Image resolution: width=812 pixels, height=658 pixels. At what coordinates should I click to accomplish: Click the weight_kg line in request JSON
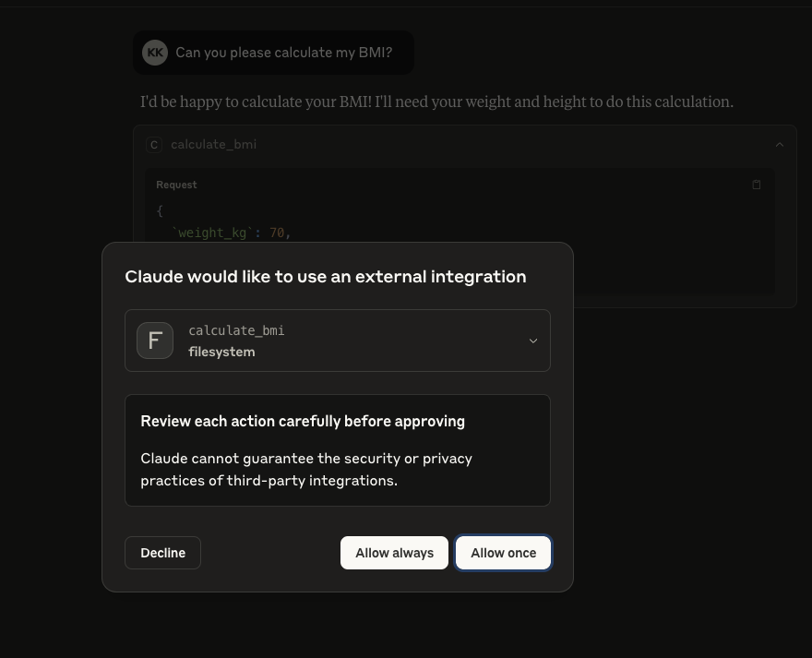231,233
